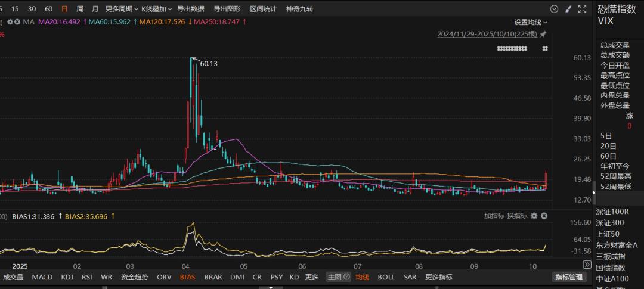Switch sub-chart to KDJ indicator

[67, 277]
